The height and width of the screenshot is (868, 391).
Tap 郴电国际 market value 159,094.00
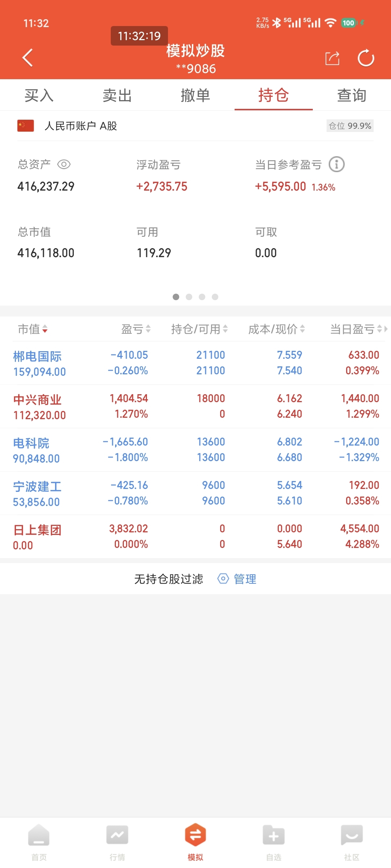pos(40,372)
